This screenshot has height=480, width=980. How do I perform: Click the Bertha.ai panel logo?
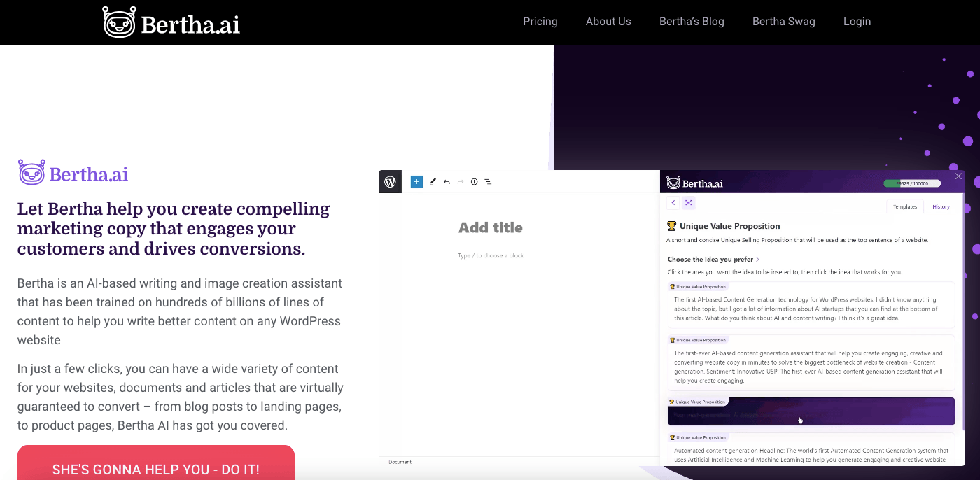(x=694, y=183)
